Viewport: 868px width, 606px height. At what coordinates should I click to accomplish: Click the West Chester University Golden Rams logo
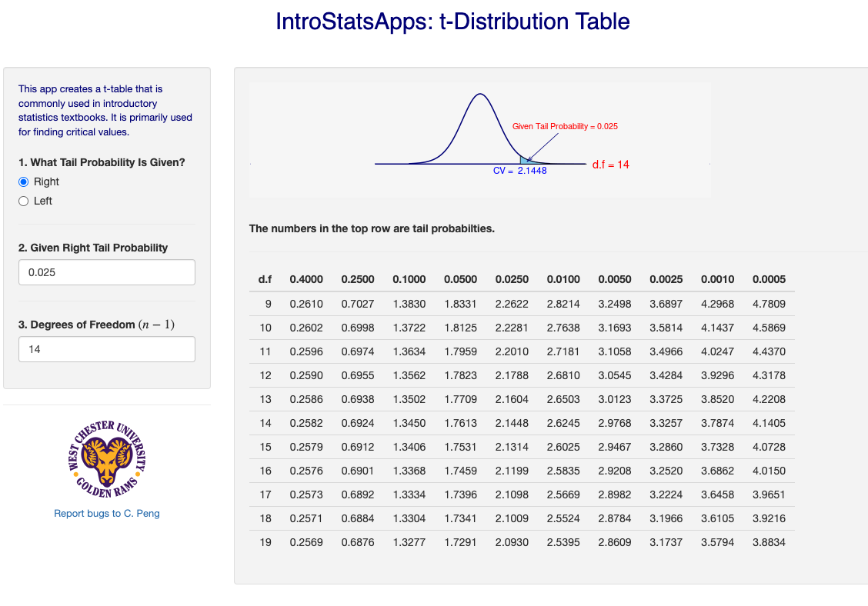pos(107,459)
